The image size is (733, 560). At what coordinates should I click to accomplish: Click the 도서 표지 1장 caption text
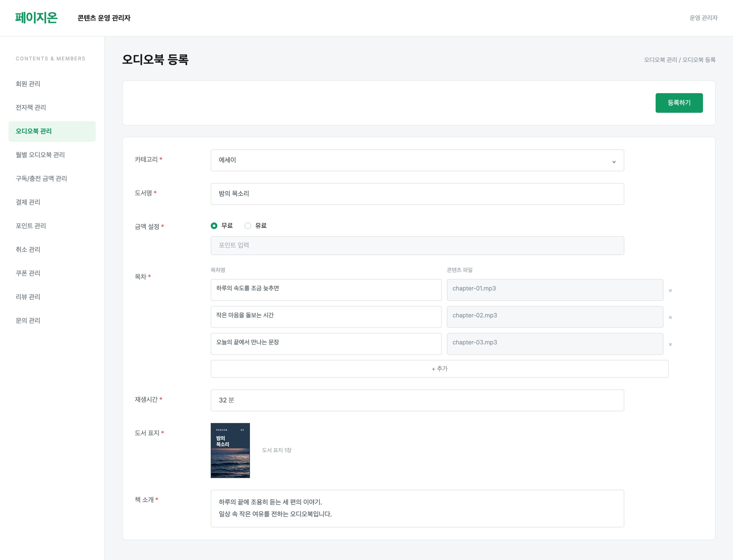[x=277, y=450]
